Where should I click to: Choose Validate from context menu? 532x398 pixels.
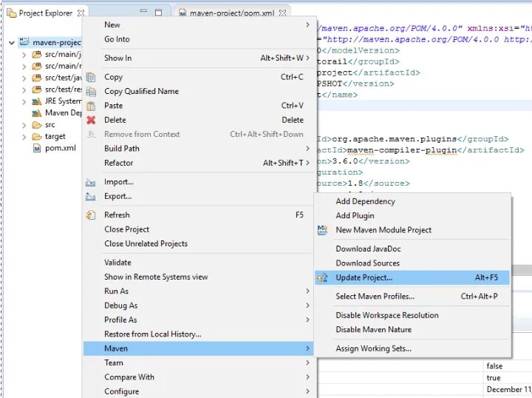pyautogui.click(x=198, y=263)
